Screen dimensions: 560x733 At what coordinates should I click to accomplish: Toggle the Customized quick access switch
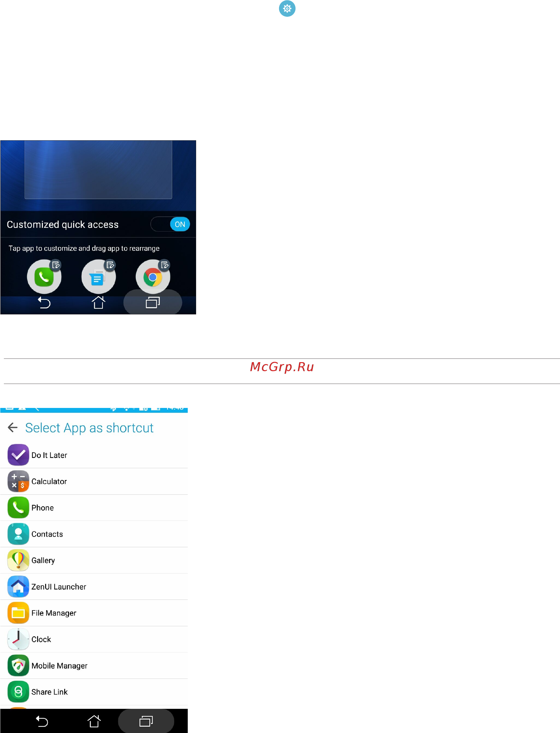pyautogui.click(x=170, y=224)
